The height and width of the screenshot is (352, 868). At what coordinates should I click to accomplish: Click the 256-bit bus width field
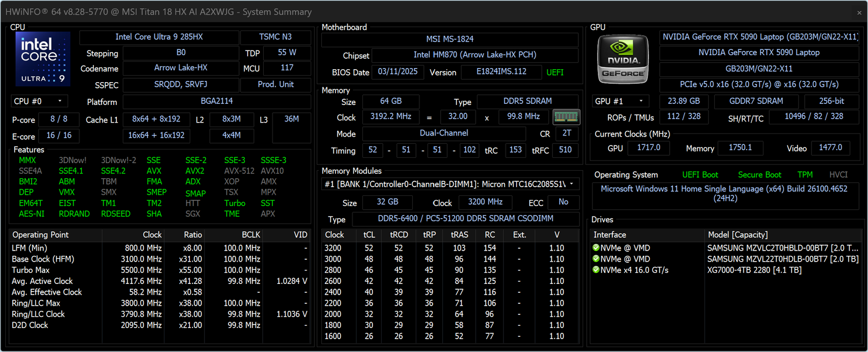click(832, 101)
